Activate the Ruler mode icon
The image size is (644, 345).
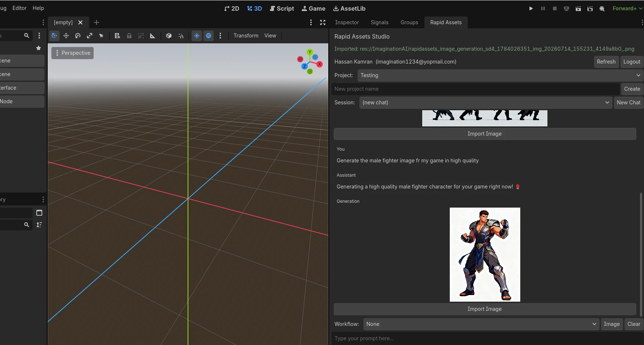(x=153, y=36)
